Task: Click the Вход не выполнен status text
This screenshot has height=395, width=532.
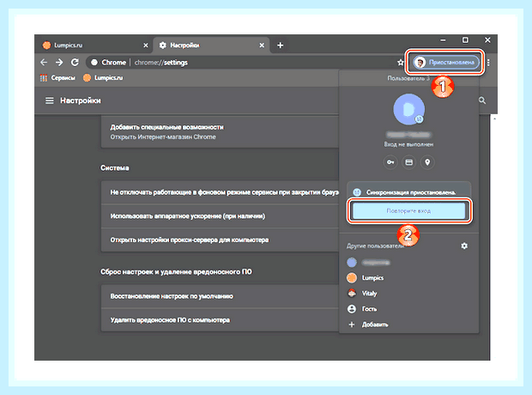Action: (x=408, y=144)
